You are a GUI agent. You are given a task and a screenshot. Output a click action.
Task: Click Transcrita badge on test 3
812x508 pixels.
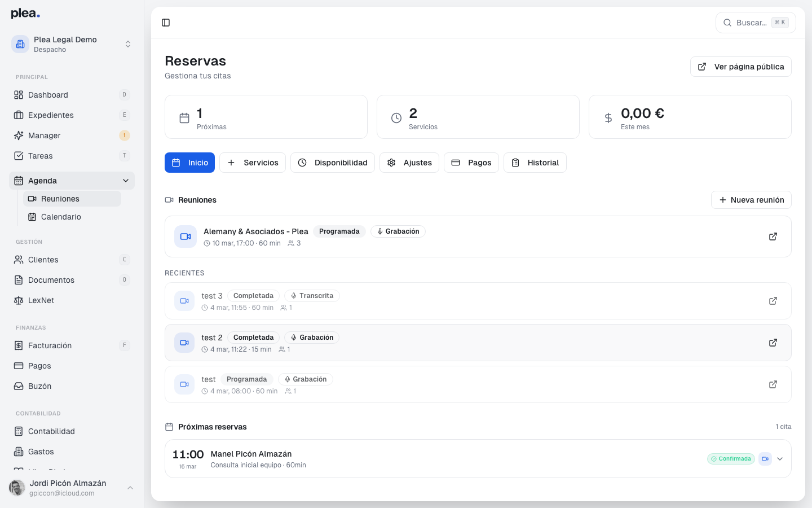click(x=312, y=296)
